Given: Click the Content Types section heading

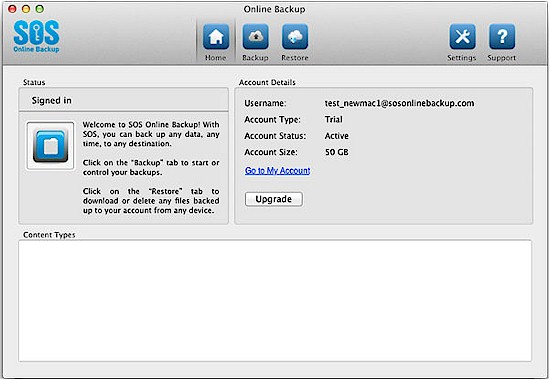Looking at the screenshot, I should tap(49, 235).
